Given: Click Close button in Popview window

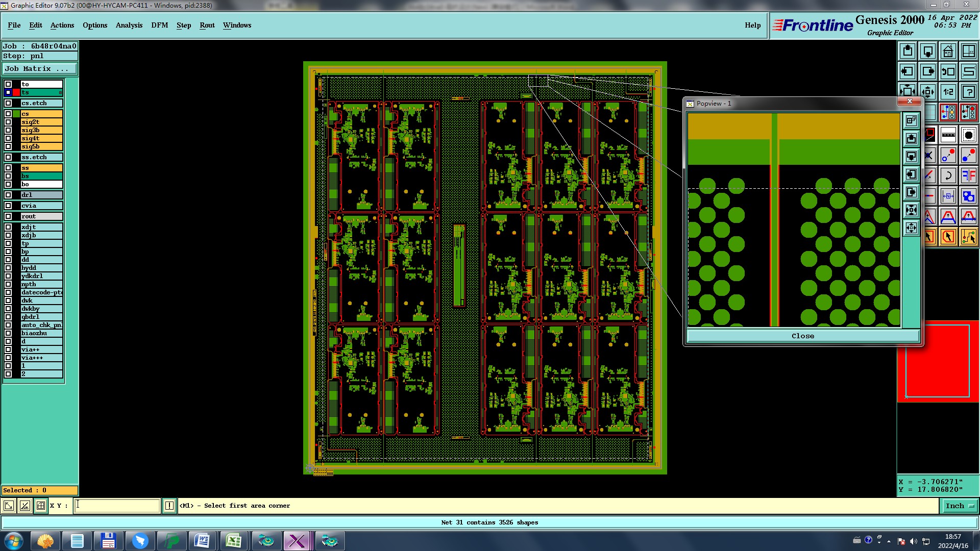Looking at the screenshot, I should (802, 336).
